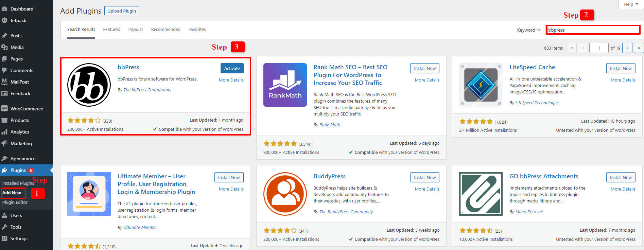Open Installed Plugins submenu item

tap(18, 183)
